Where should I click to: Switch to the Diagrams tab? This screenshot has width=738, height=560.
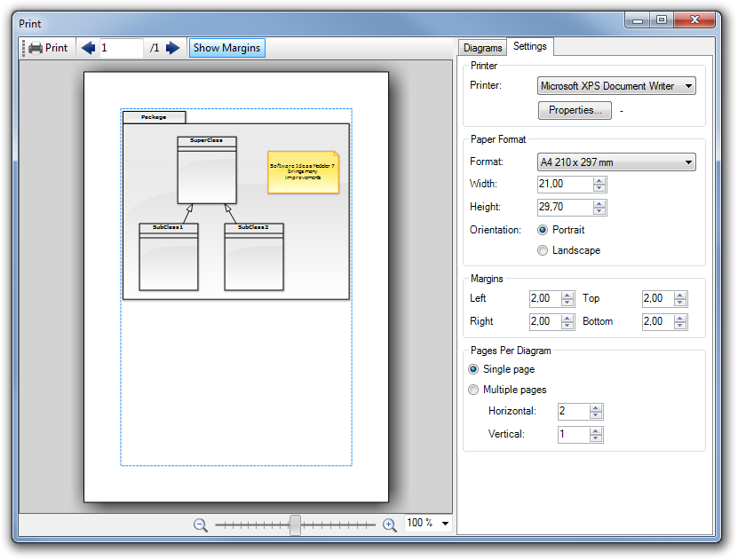coord(482,48)
